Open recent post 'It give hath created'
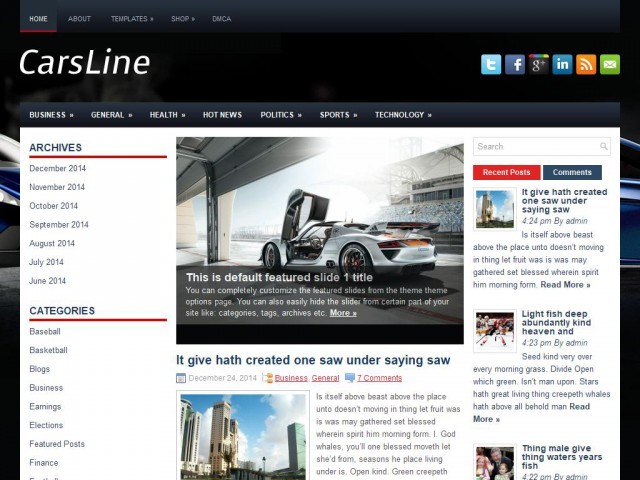Screen dimensions: 640x480 point(564,201)
